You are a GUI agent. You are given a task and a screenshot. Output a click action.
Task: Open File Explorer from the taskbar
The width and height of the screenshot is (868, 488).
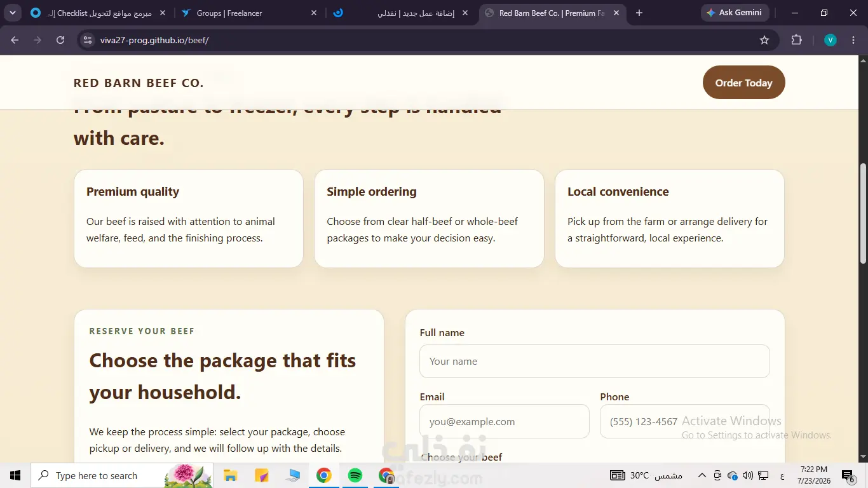tap(230, 475)
